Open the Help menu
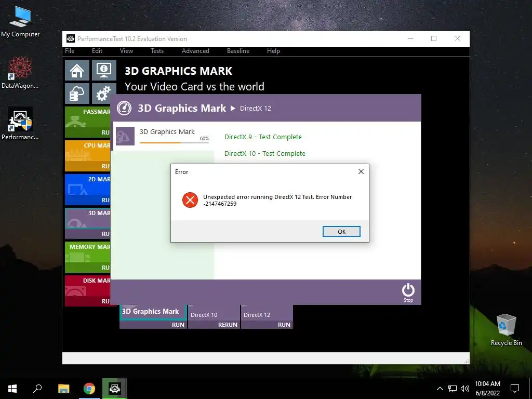 click(x=273, y=51)
